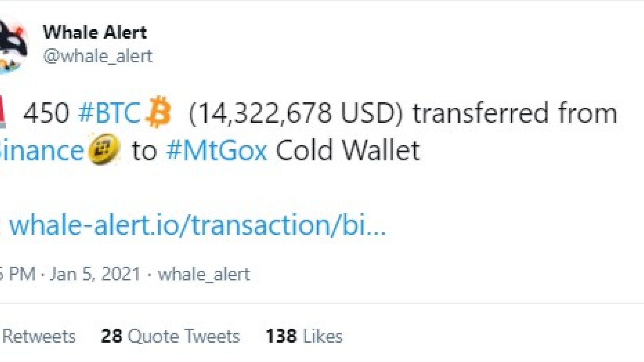The height and width of the screenshot is (362, 644).
Task: View the 138 Likes list
Action: (304, 336)
